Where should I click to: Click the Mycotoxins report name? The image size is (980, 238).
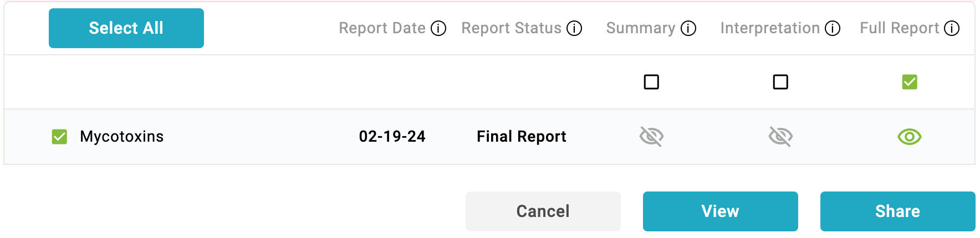122,137
